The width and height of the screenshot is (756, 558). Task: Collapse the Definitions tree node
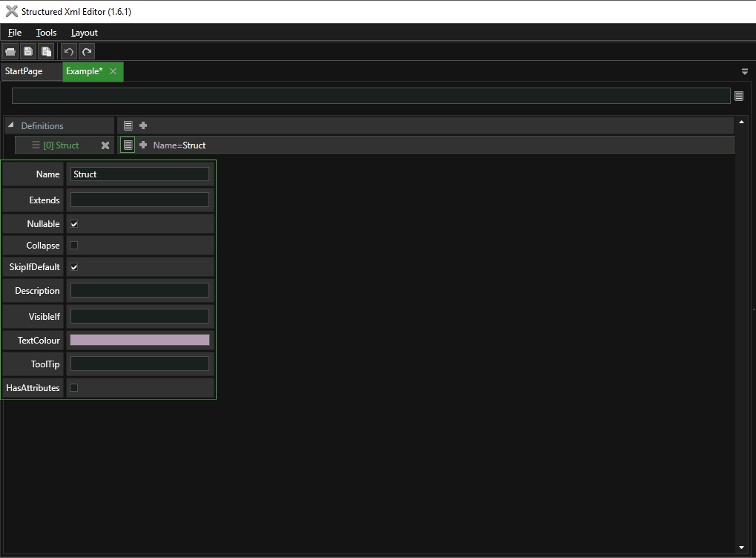click(x=10, y=125)
